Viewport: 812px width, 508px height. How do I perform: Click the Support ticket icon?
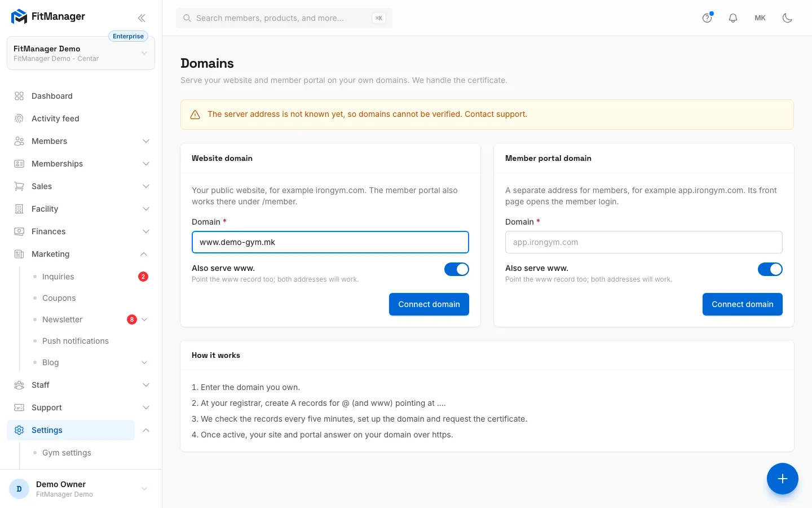click(19, 408)
